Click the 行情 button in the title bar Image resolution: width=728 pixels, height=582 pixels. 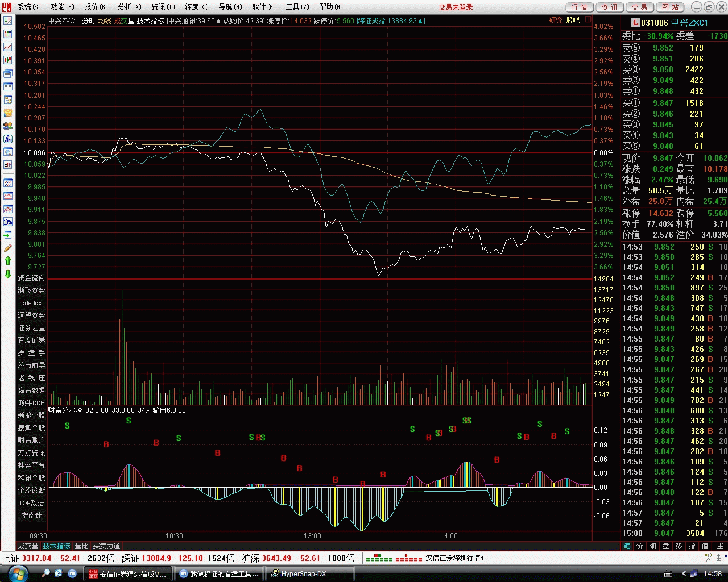pyautogui.click(x=580, y=7)
